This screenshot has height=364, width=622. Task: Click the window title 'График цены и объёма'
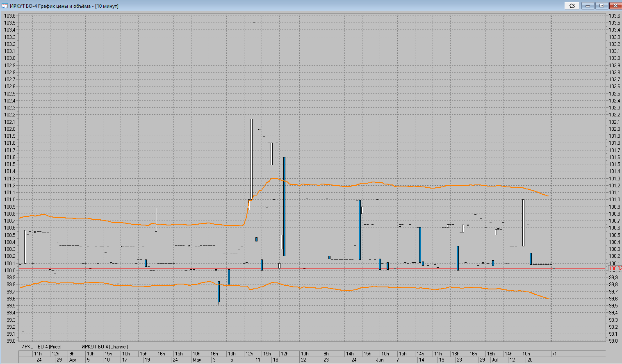[x=64, y=6]
